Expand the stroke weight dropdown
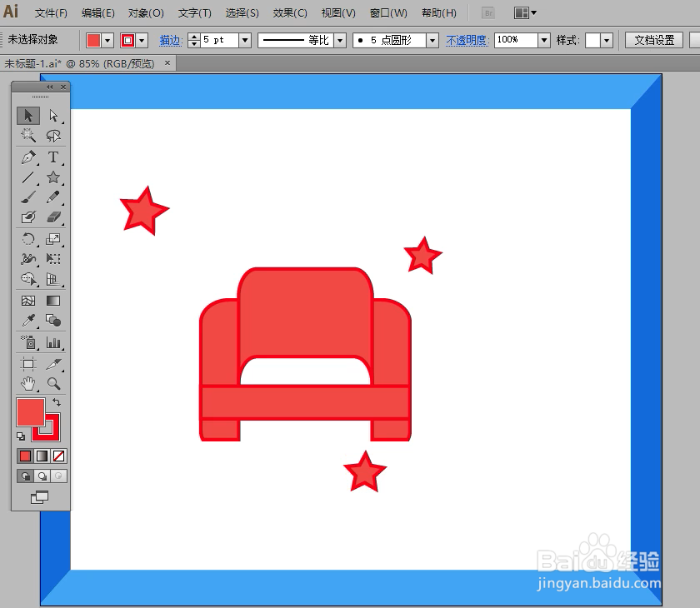Screen dimensions: 700x608 pyautogui.click(x=245, y=40)
